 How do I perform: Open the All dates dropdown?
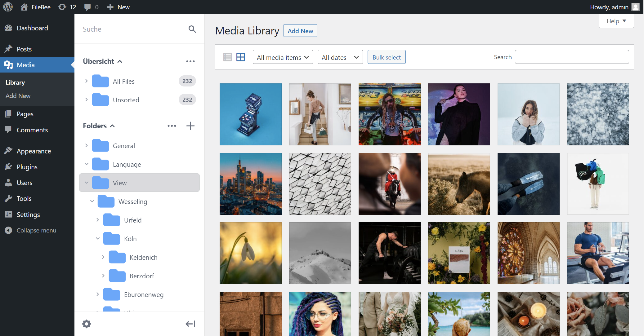(340, 57)
